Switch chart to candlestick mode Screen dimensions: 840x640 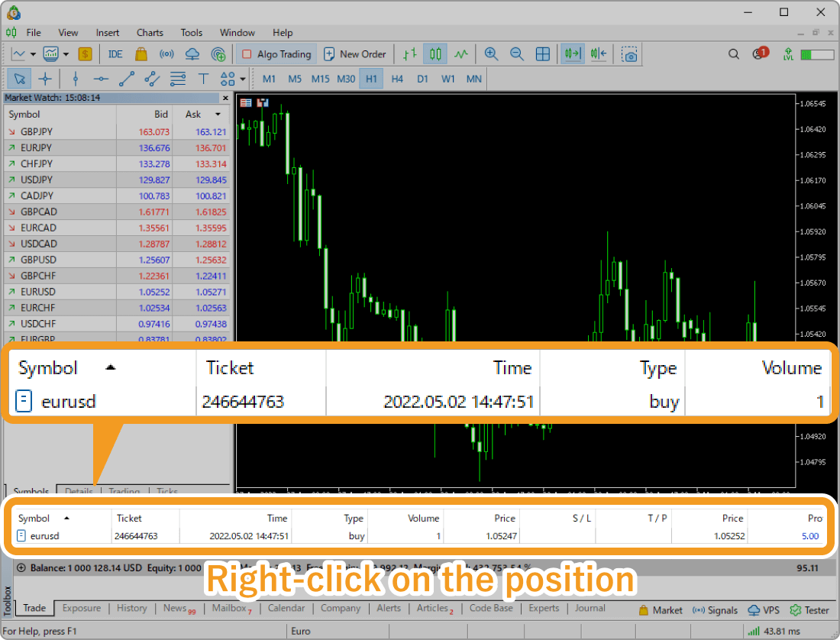(x=435, y=54)
